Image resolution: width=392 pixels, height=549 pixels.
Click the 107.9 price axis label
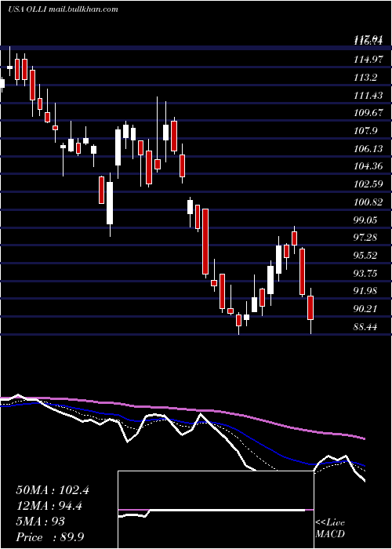[366, 131]
